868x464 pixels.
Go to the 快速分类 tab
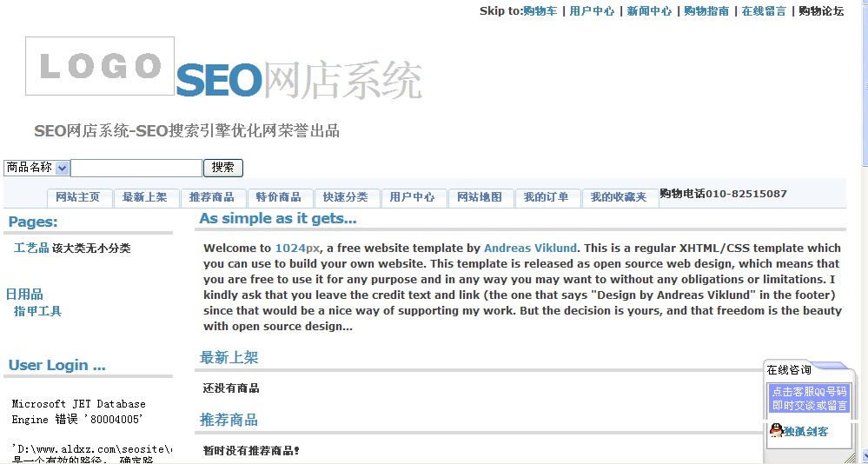click(x=347, y=197)
